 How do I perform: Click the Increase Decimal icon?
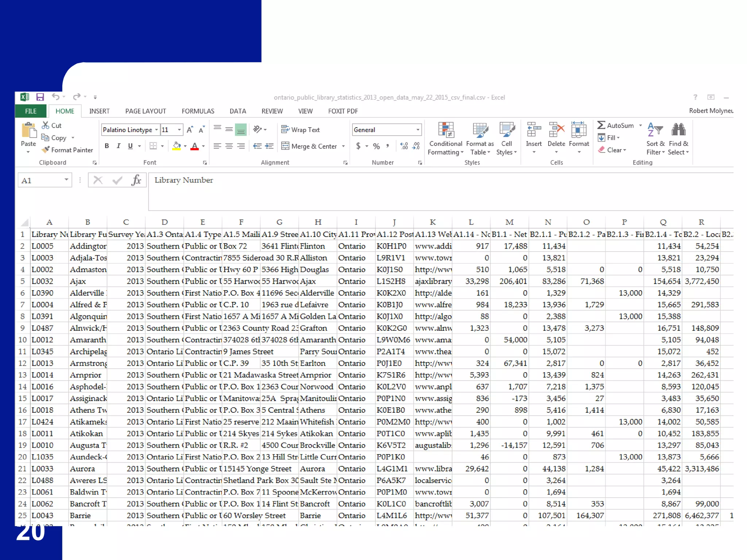coord(404,146)
